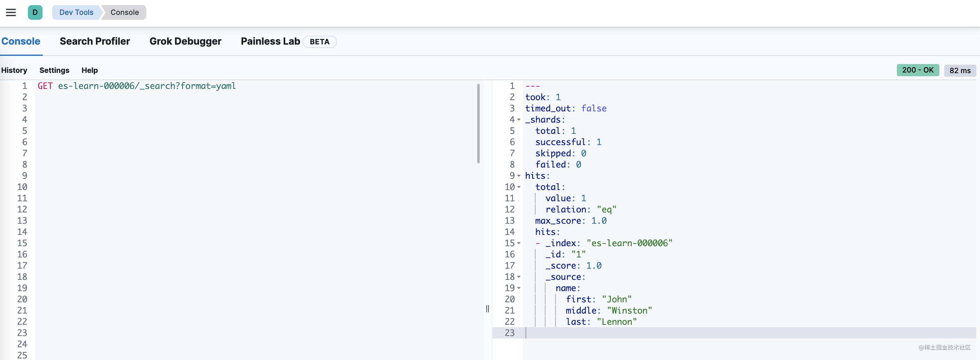Screen dimensions: 980x360
Task: Click the request editor vertical scrollbar
Action: [478, 124]
